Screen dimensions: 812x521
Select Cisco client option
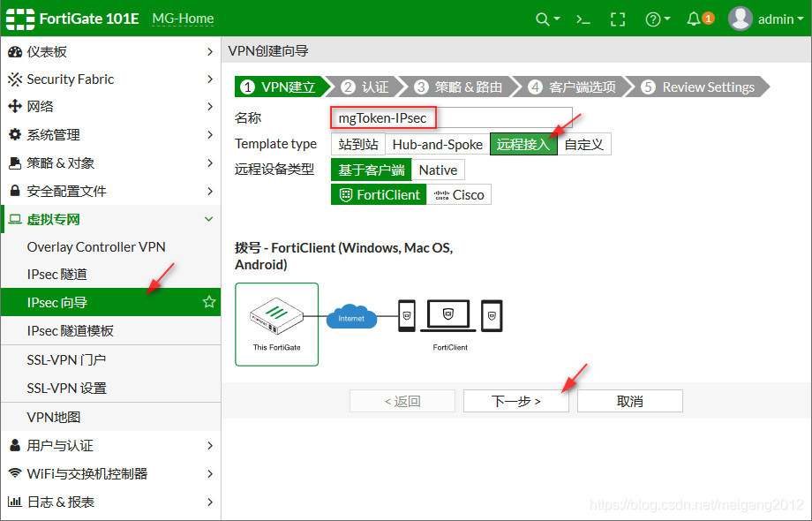pyautogui.click(x=459, y=195)
